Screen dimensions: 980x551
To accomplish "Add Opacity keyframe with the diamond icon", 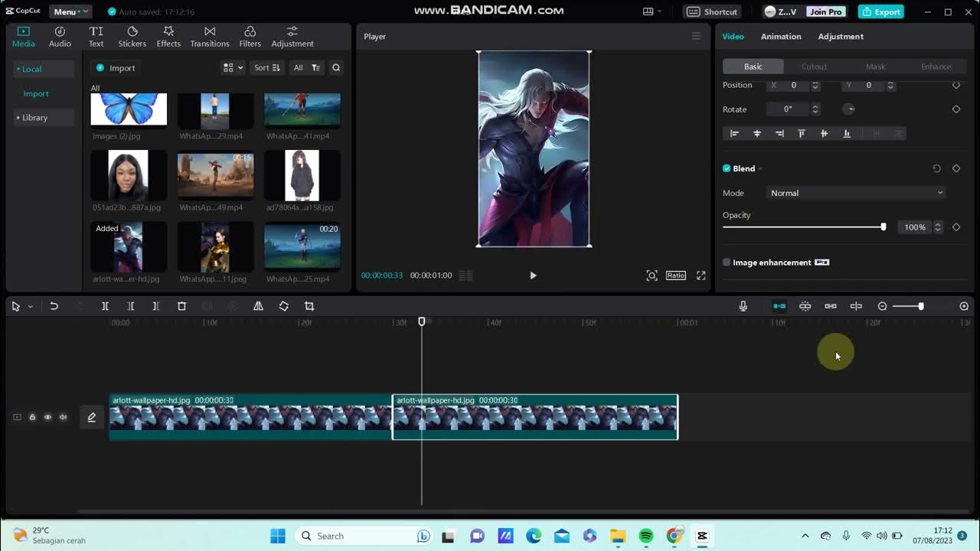I will tap(956, 227).
